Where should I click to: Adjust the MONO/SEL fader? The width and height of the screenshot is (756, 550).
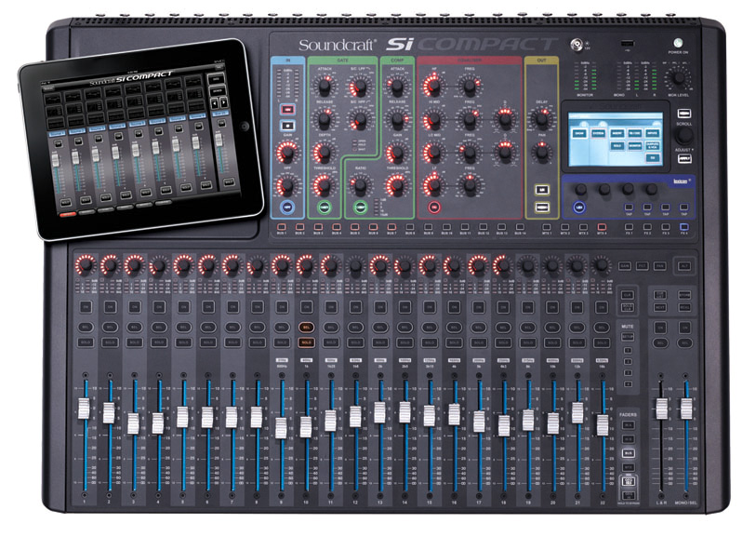pyautogui.click(x=686, y=409)
